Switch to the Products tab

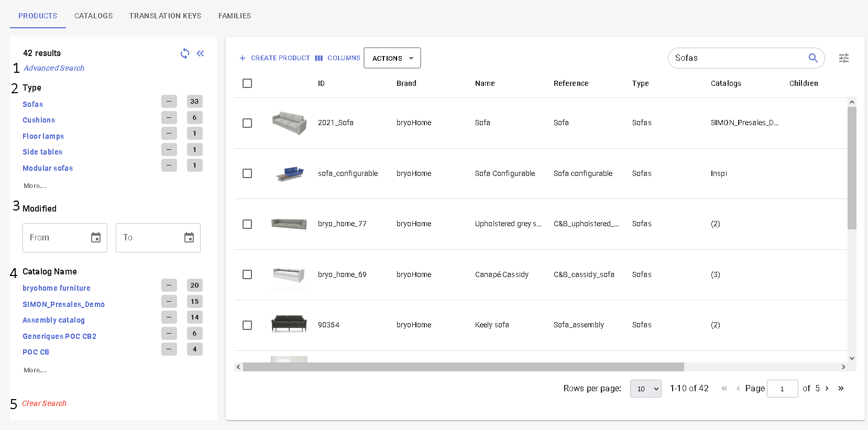pos(38,16)
